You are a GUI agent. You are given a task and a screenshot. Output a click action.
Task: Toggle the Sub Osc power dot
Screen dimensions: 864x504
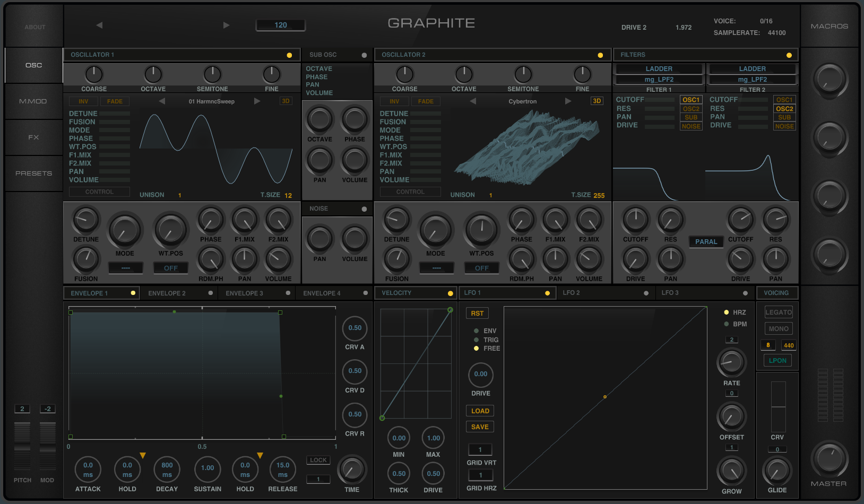(x=364, y=55)
